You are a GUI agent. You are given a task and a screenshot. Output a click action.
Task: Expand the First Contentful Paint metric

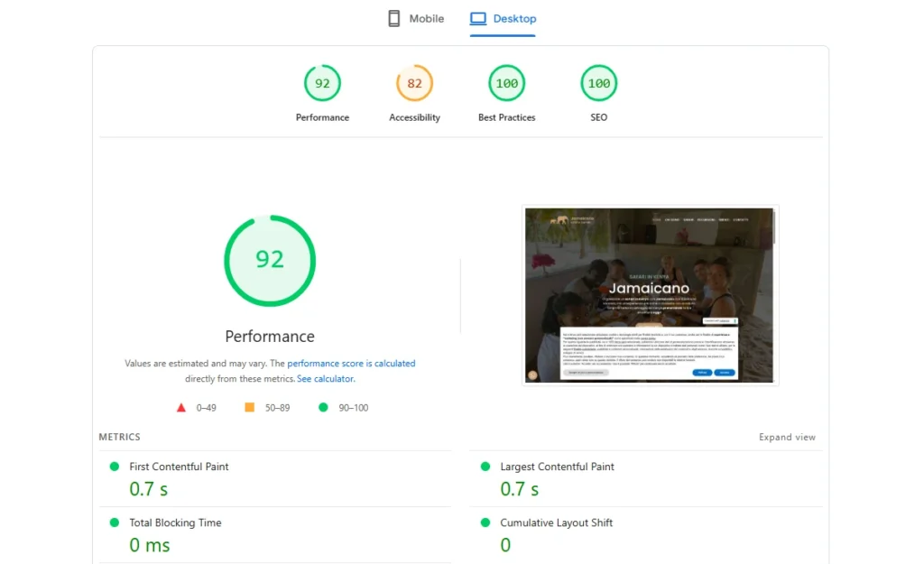179,467
